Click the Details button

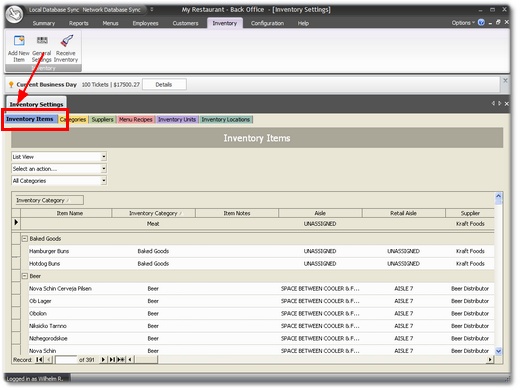tap(164, 84)
